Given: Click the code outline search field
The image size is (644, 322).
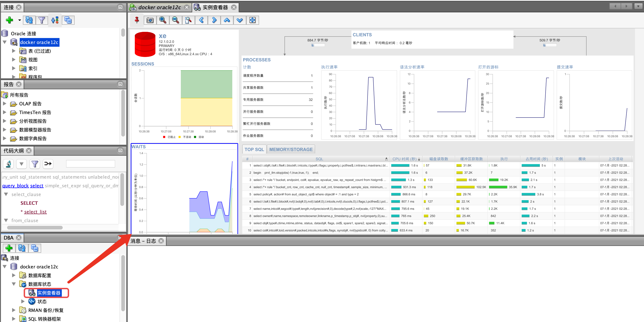Looking at the screenshot, I should click(90, 164).
